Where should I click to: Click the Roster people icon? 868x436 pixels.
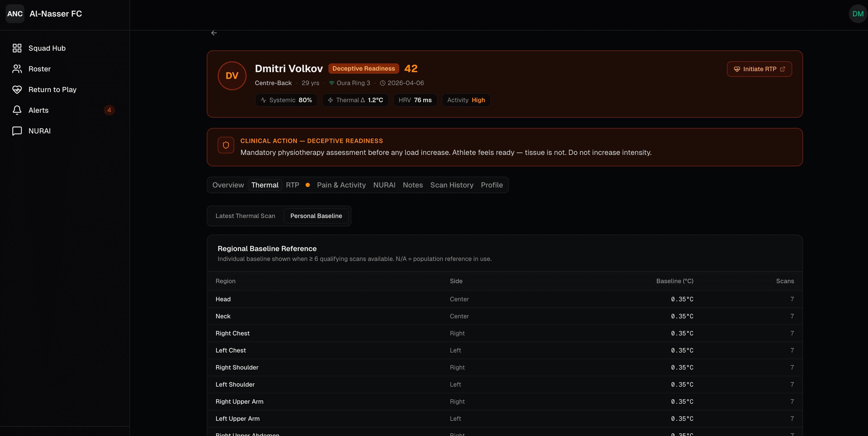point(17,69)
